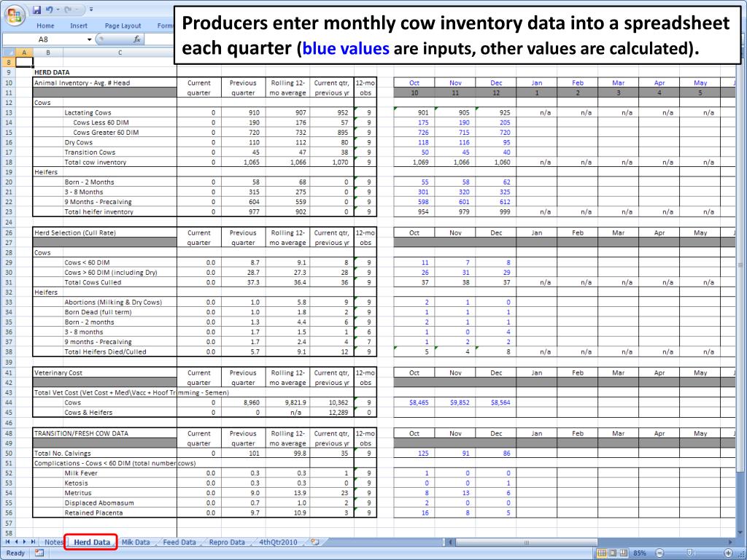Click the Insert Worksheet tab icon
This screenshot has width=747, height=560.
point(314,542)
